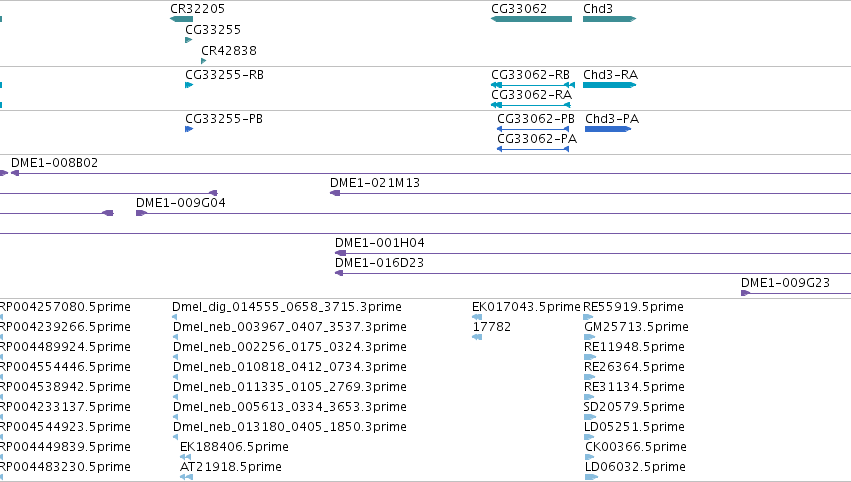Screen dimensions: 851x482
Task: Click the Dmel_neb_010818_0412_0734.3prime label
Action: click(290, 367)
